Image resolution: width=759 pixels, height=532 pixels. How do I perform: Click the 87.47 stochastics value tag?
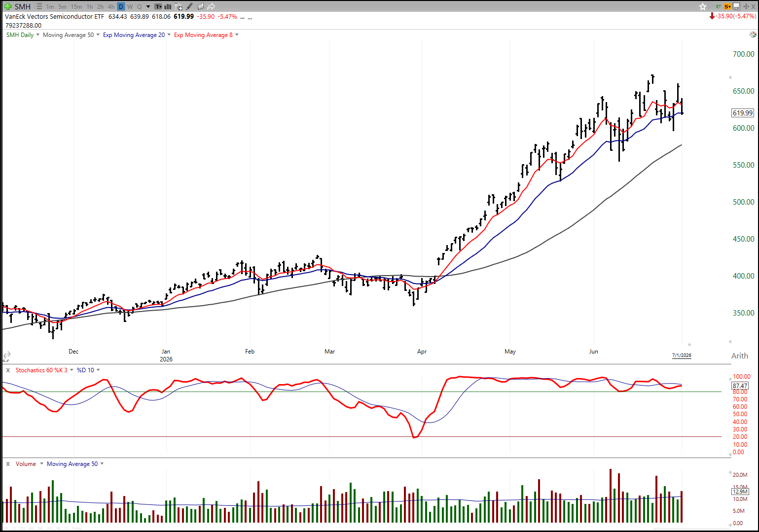[x=740, y=386]
